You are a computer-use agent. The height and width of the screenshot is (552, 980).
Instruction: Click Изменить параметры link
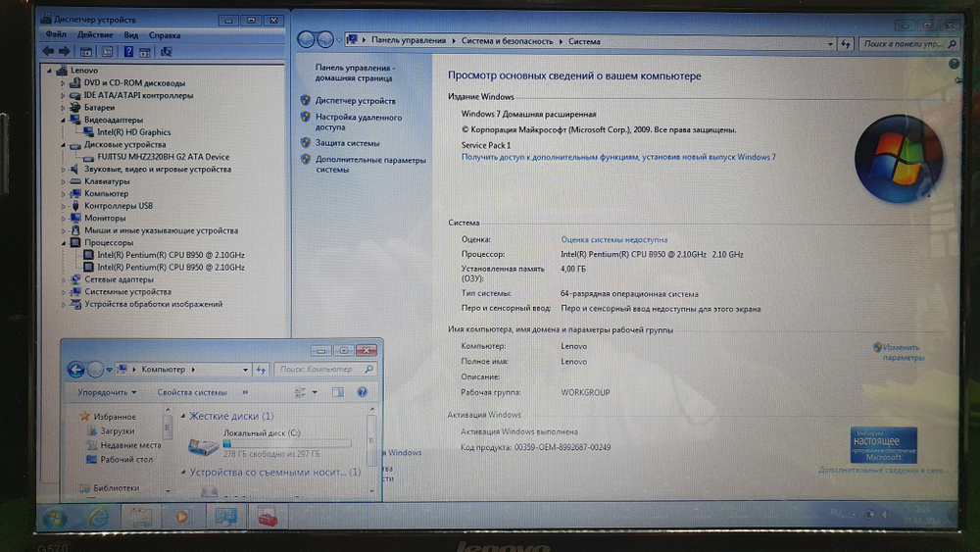pos(902,353)
